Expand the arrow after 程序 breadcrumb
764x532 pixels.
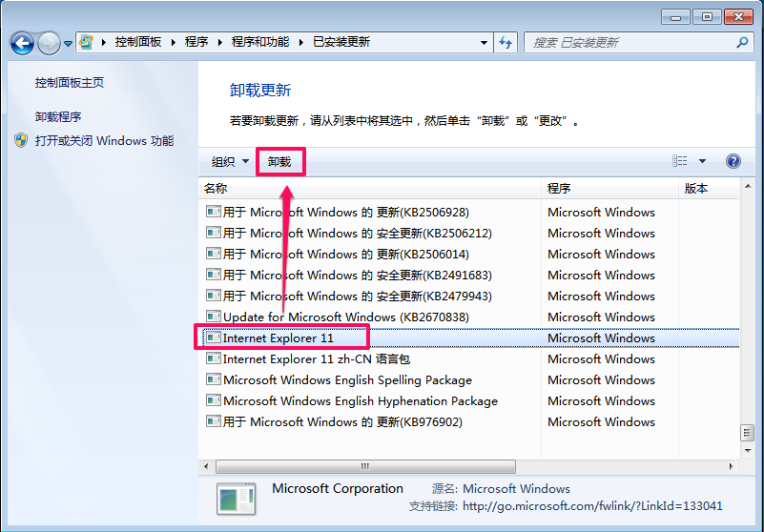[219, 42]
